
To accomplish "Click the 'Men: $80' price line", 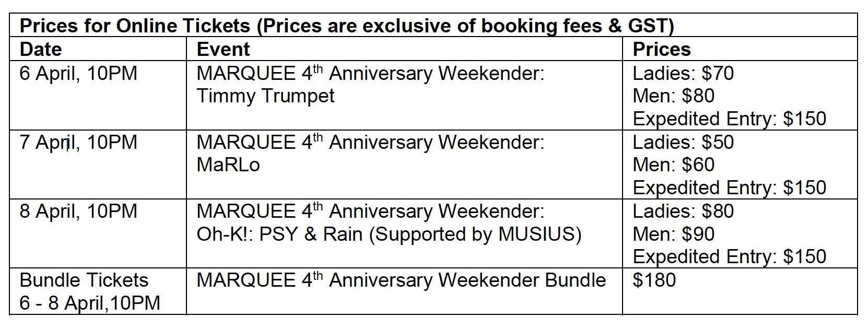I will pyautogui.click(x=673, y=96).
